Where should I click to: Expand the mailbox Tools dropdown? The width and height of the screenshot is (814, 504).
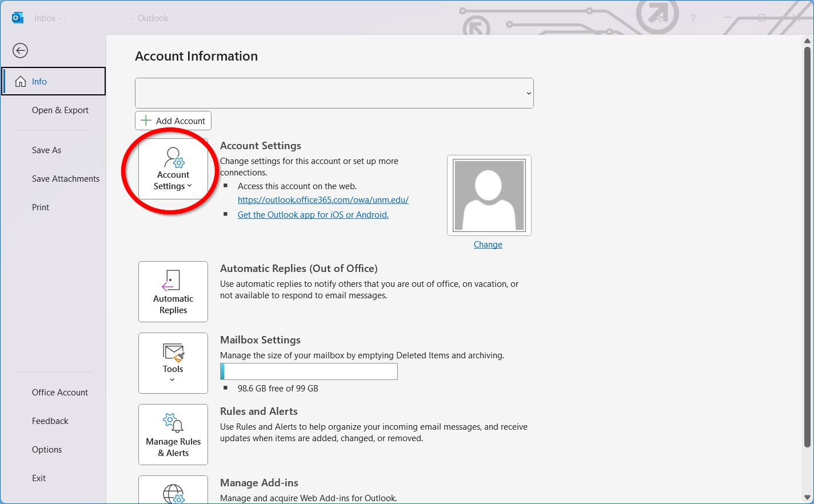(x=173, y=363)
